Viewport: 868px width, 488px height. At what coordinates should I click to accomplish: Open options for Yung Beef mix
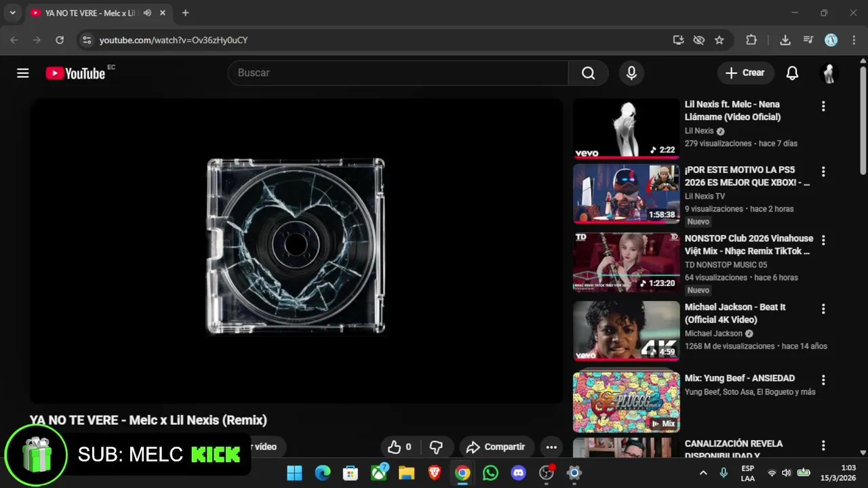click(x=823, y=380)
